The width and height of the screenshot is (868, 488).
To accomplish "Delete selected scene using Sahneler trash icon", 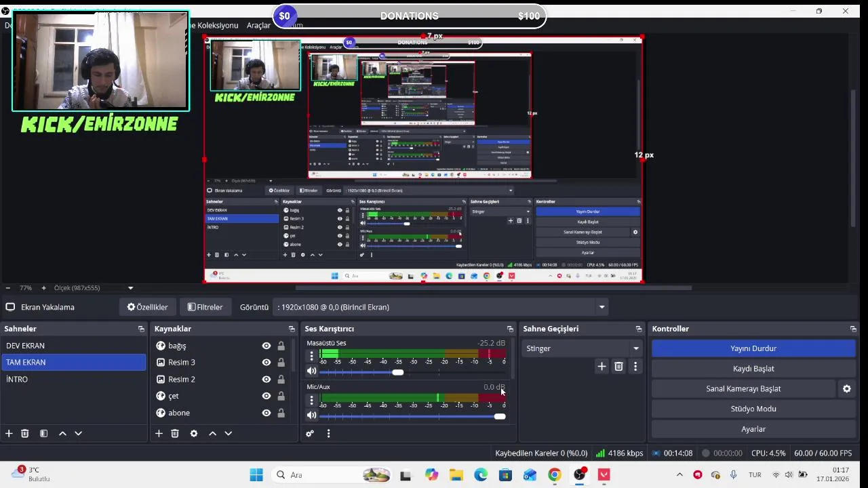I will point(25,433).
